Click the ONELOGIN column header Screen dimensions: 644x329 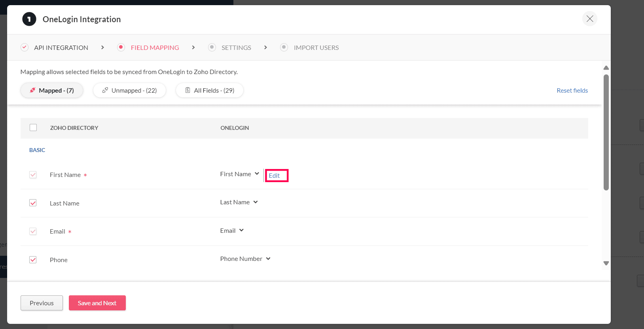(x=235, y=128)
